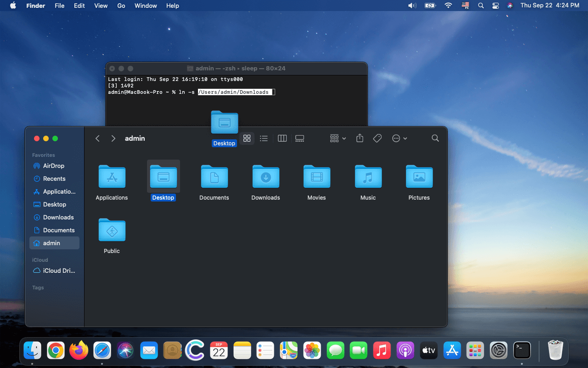Open the search icon in the Finder window

pyautogui.click(x=435, y=138)
